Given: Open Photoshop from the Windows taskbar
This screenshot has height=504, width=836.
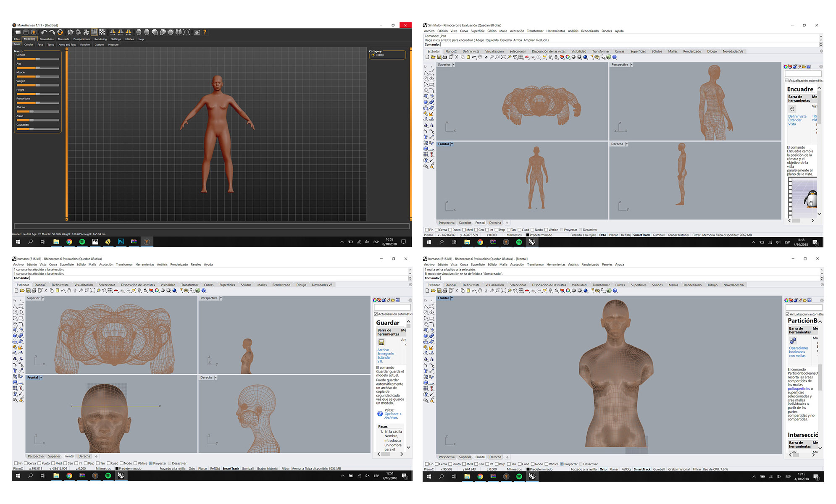Looking at the screenshot, I should pyautogui.click(x=121, y=241).
